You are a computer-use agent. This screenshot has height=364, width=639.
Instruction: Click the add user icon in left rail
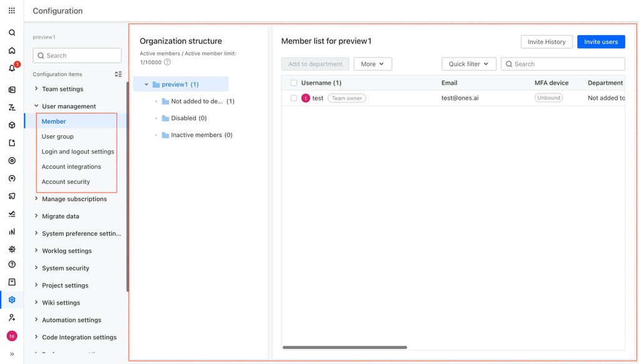(x=12, y=318)
